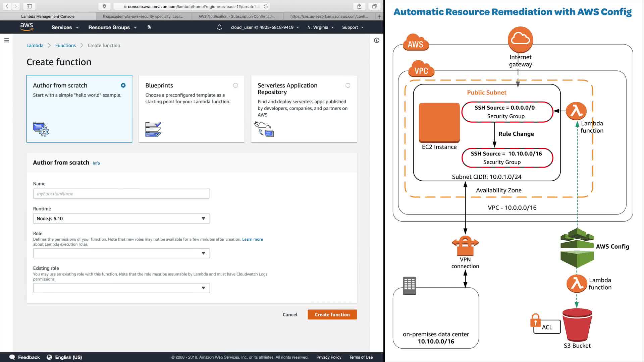
Task: Click the info circle icon at right
Action: [x=377, y=40]
